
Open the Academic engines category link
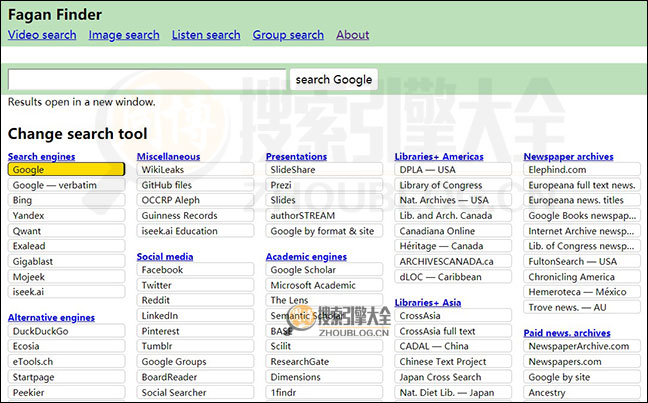pos(306,257)
